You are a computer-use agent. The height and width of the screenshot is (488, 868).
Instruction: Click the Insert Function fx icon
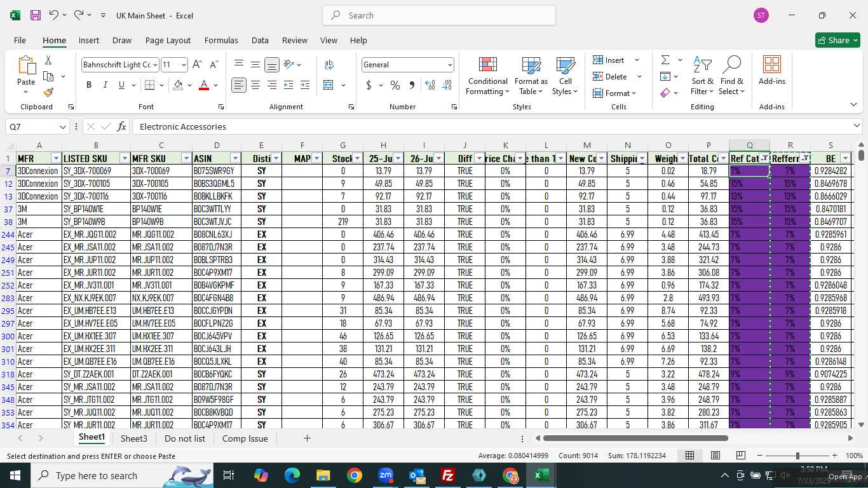click(x=122, y=126)
